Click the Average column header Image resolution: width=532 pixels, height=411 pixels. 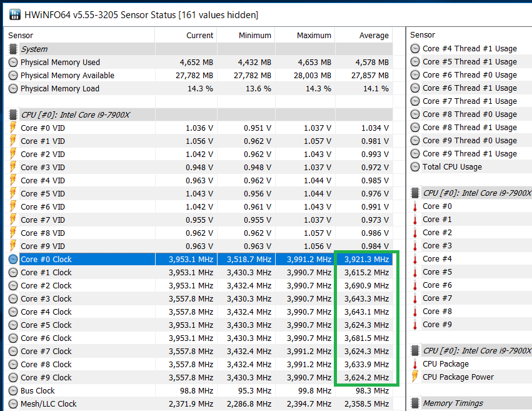(x=374, y=35)
